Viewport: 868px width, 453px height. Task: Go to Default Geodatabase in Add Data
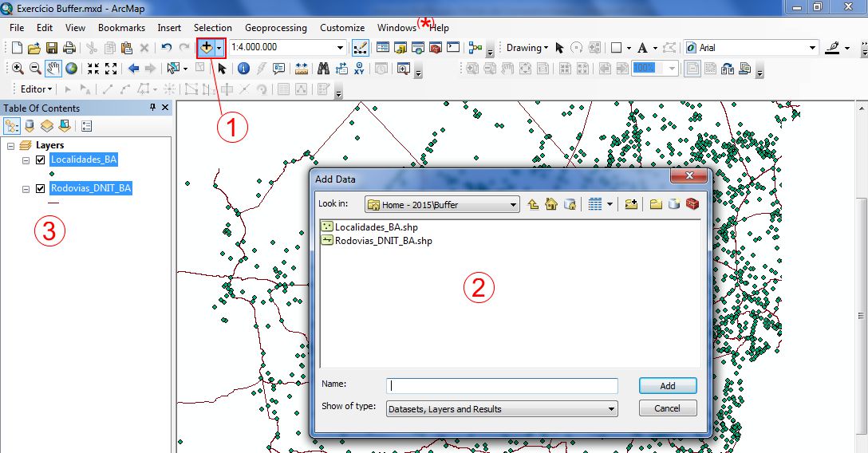570,204
